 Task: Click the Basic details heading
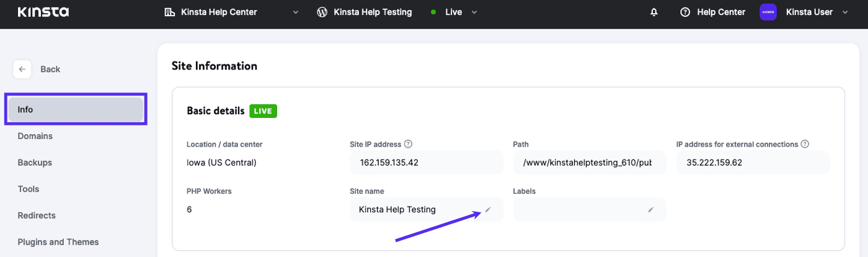[216, 111]
